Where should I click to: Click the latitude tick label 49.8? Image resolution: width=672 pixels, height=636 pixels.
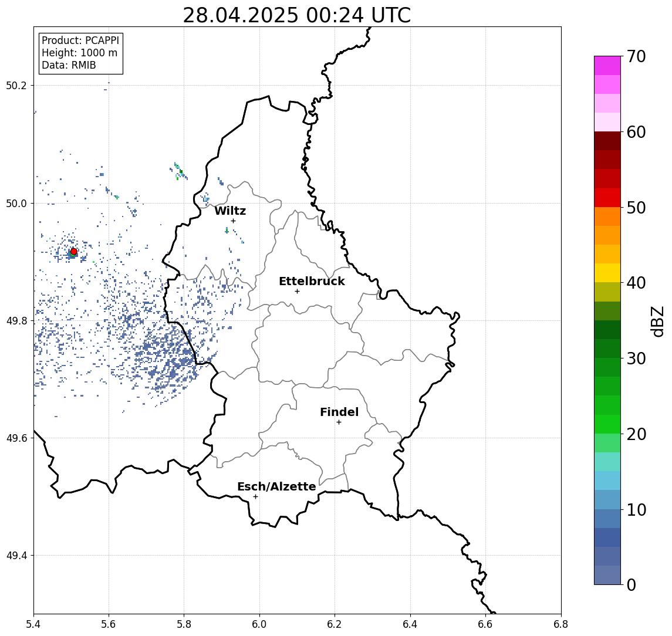click(16, 320)
